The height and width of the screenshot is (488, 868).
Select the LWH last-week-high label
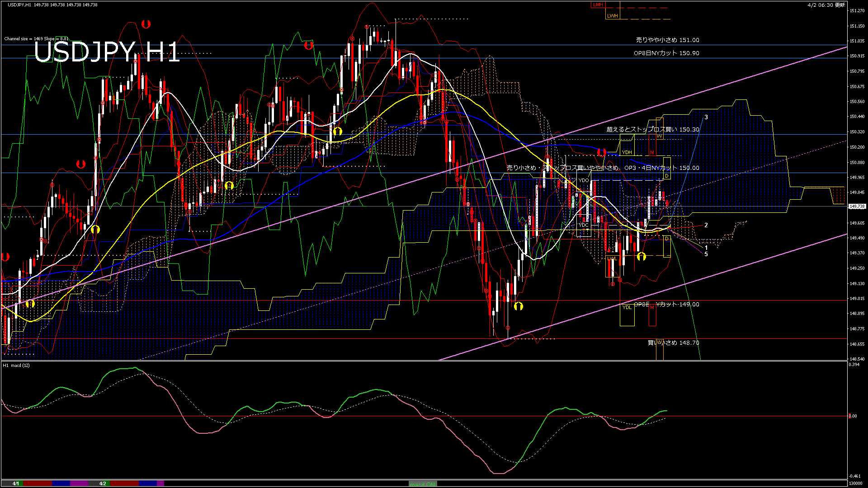point(612,16)
